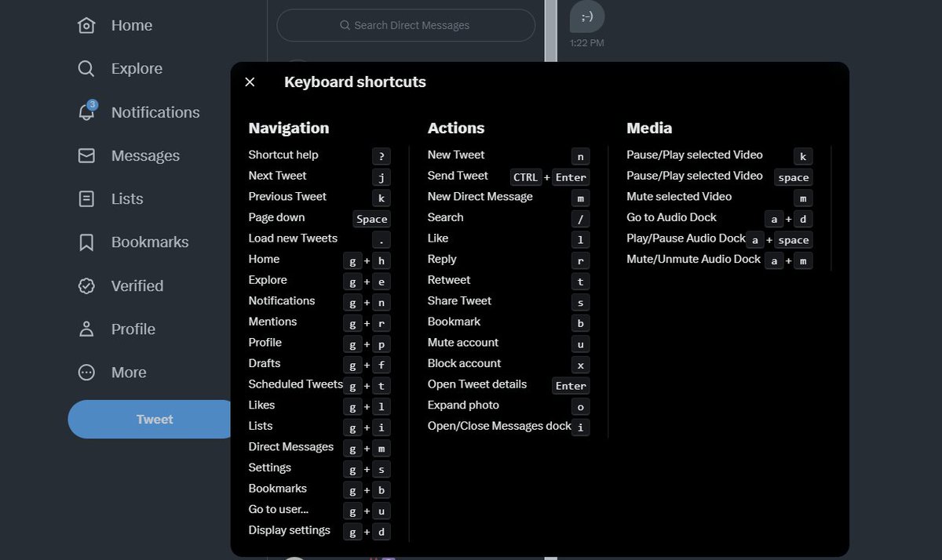This screenshot has height=560, width=942.
Task: Click the magnifier icon in Search Direct Messages
Action: click(x=345, y=25)
